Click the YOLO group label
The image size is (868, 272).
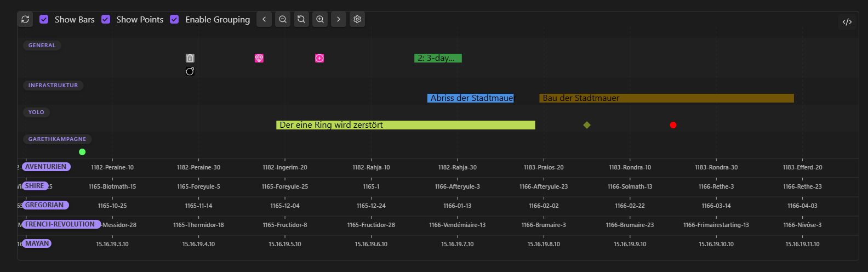click(x=36, y=112)
